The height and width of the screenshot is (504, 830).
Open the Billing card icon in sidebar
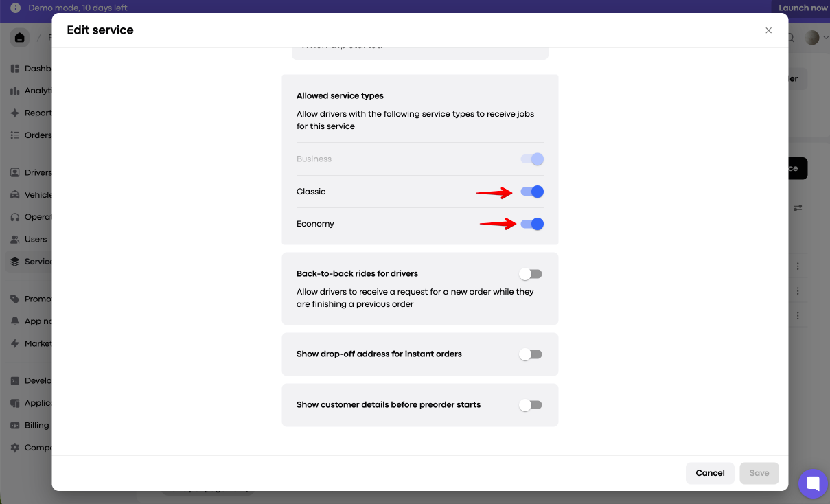pos(15,425)
